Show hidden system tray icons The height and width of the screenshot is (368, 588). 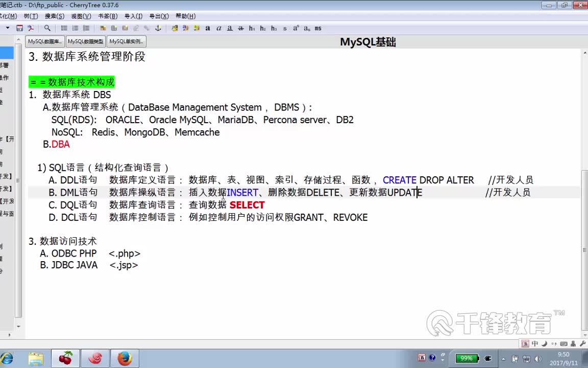503,358
